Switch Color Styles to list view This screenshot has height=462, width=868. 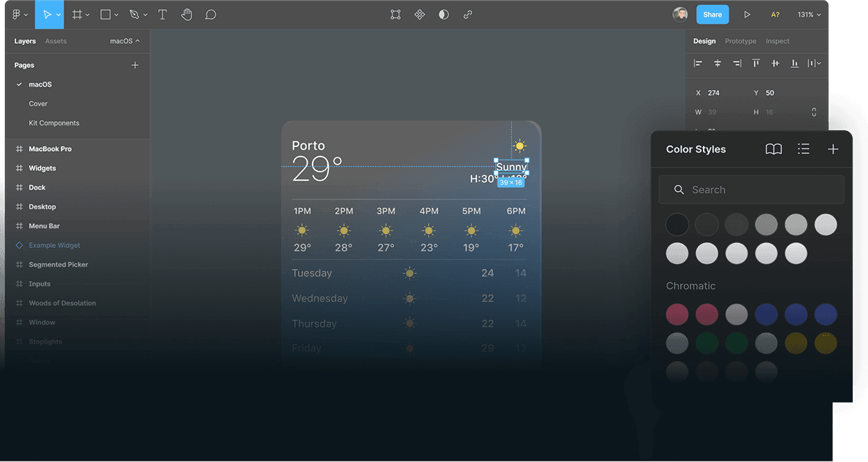click(x=803, y=148)
